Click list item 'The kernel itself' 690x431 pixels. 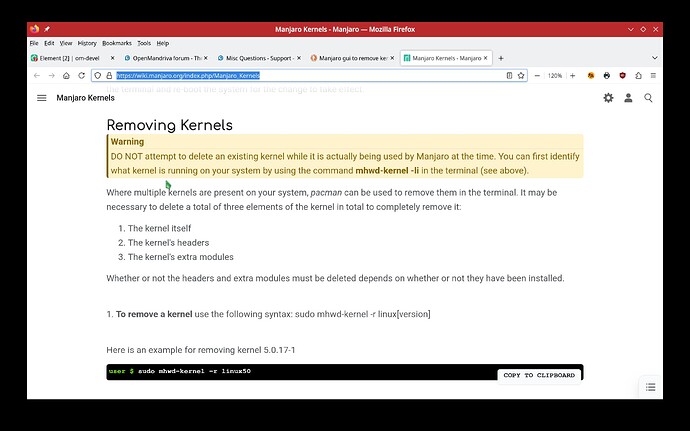pos(159,228)
